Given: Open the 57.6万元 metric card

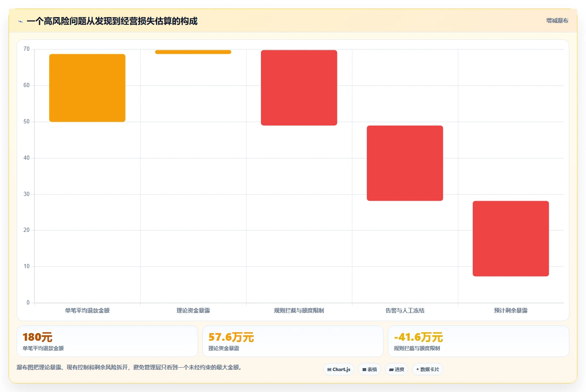Looking at the screenshot, I should pyautogui.click(x=293, y=341).
